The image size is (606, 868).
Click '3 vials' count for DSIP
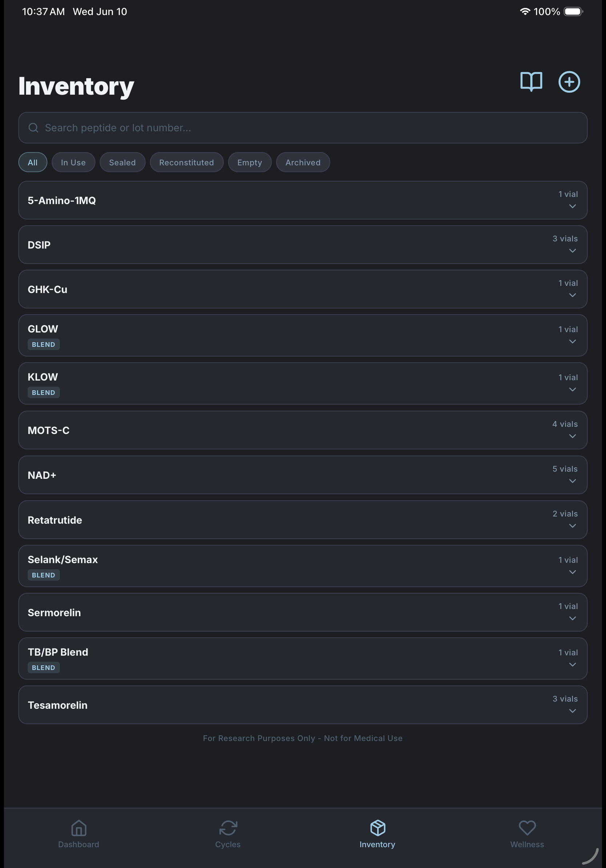point(565,238)
